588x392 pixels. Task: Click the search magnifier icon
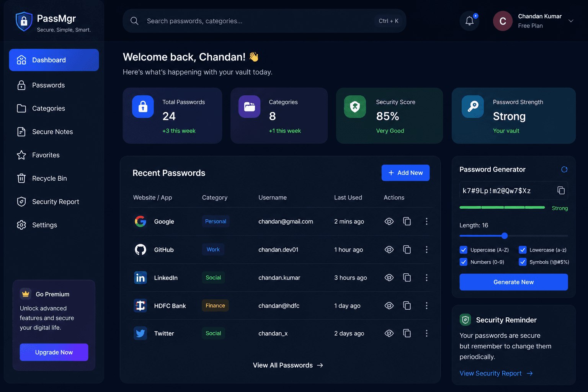click(x=134, y=21)
